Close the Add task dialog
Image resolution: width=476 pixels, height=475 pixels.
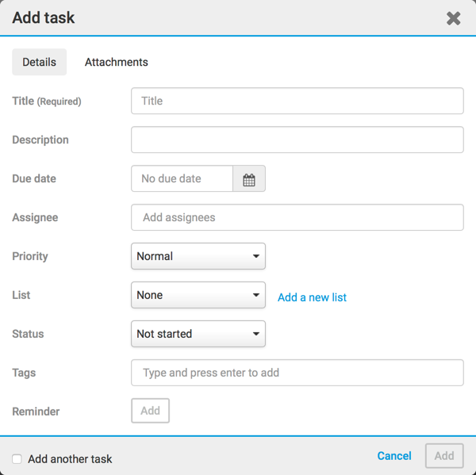pos(454,18)
